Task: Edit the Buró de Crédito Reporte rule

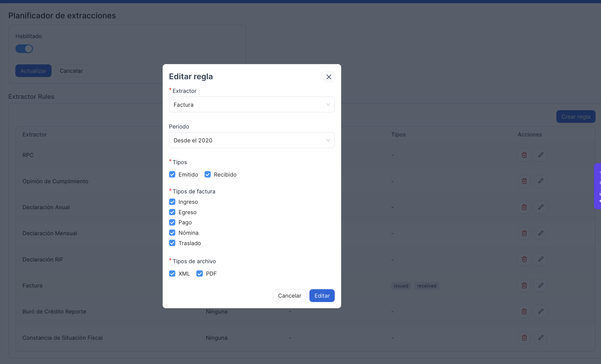Action: click(x=541, y=311)
